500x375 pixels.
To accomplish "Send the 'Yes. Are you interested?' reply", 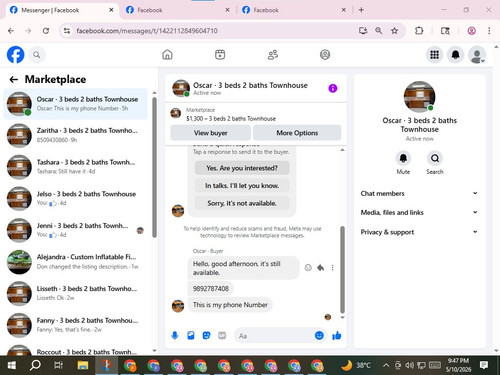I will [242, 168].
